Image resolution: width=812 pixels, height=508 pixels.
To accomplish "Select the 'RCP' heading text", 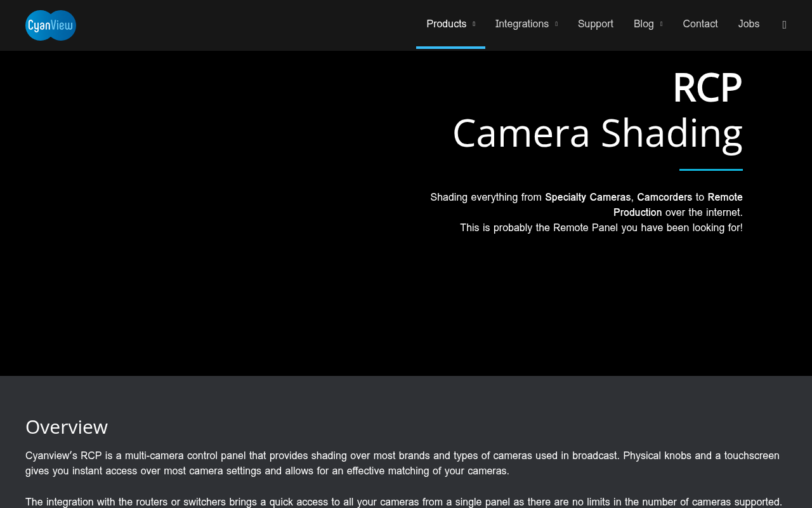I will click(x=707, y=87).
